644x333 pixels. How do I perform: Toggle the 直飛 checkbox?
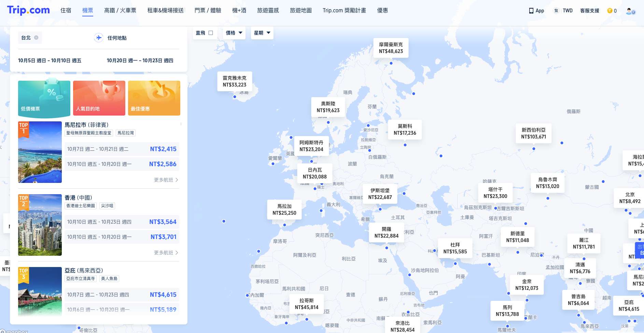click(x=211, y=33)
